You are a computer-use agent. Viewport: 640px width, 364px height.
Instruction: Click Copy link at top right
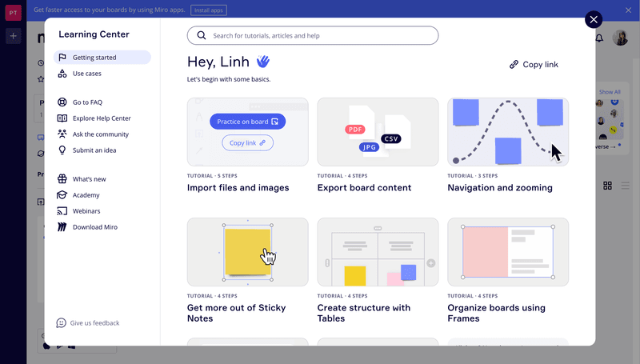534,65
